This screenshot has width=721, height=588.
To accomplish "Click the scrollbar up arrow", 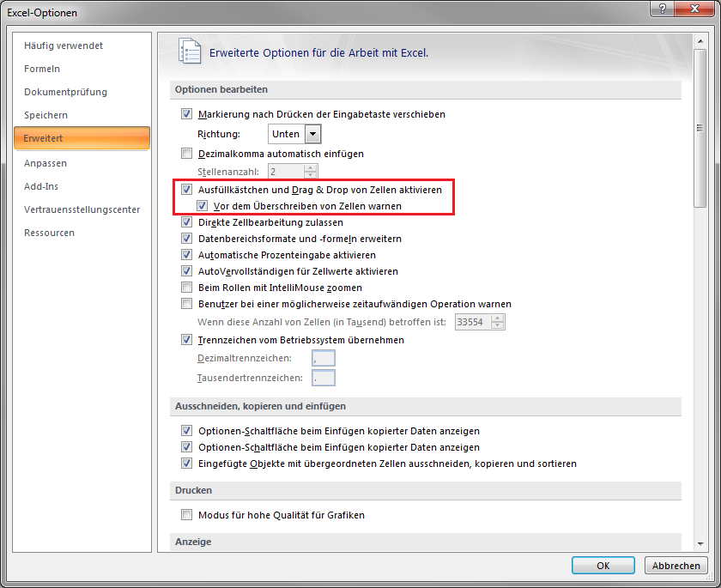I will [700, 41].
